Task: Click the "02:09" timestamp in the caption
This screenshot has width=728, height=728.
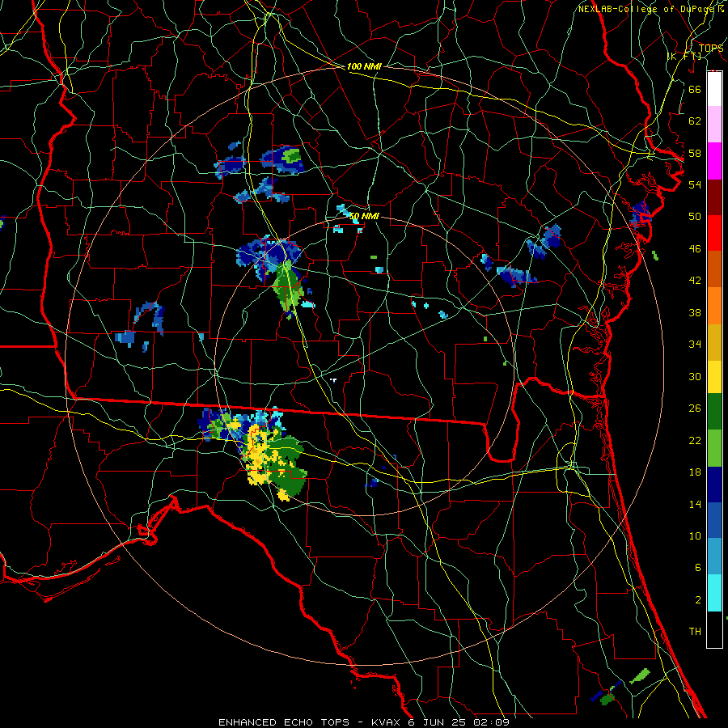Action: (491, 722)
